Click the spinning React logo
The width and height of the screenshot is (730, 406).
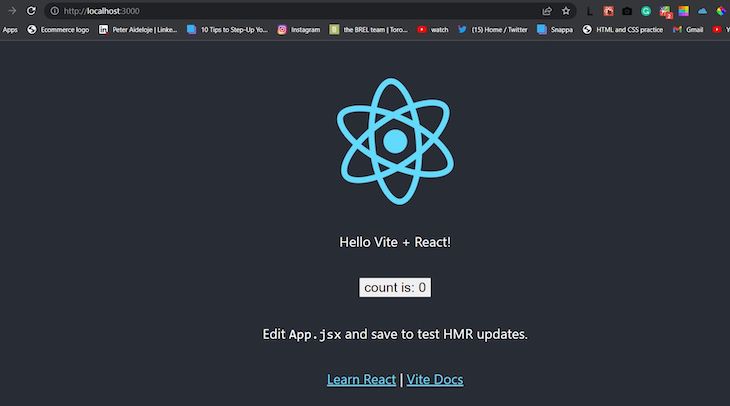395,141
